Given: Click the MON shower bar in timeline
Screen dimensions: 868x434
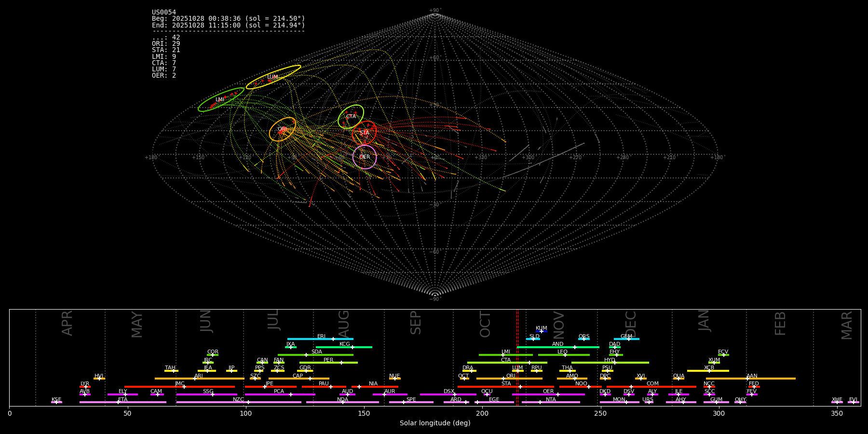Looking at the screenshot, I should (619, 402).
